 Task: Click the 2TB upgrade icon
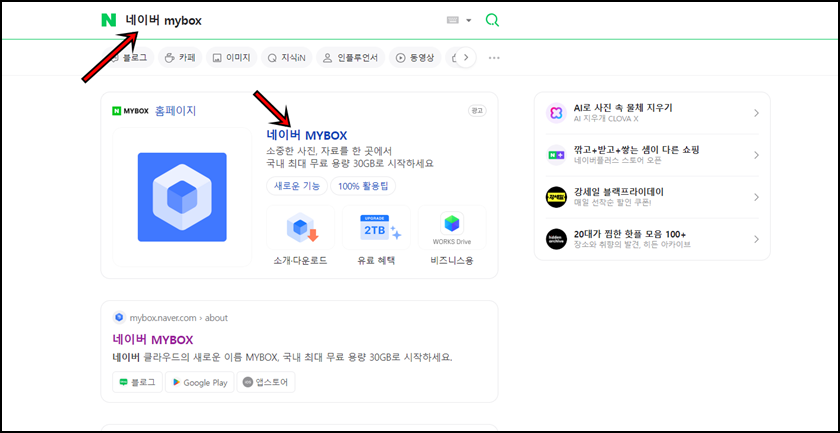click(x=377, y=227)
